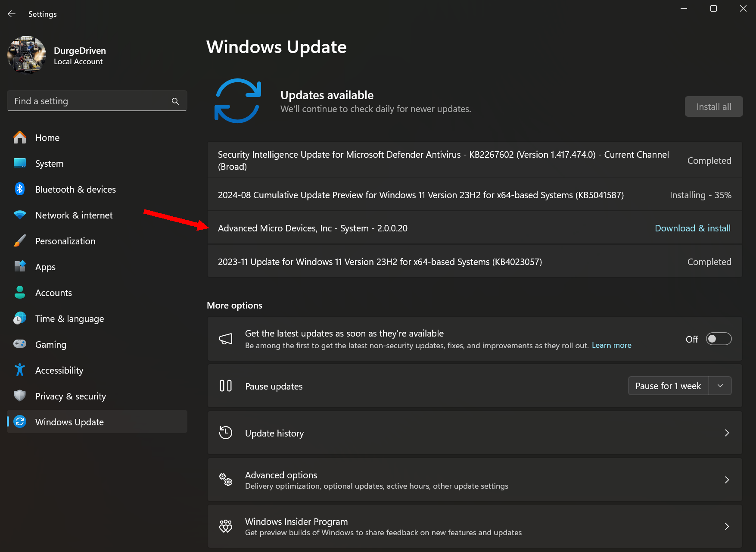Click the Bluetooth icon in the sidebar
The height and width of the screenshot is (552, 756).
[20, 189]
